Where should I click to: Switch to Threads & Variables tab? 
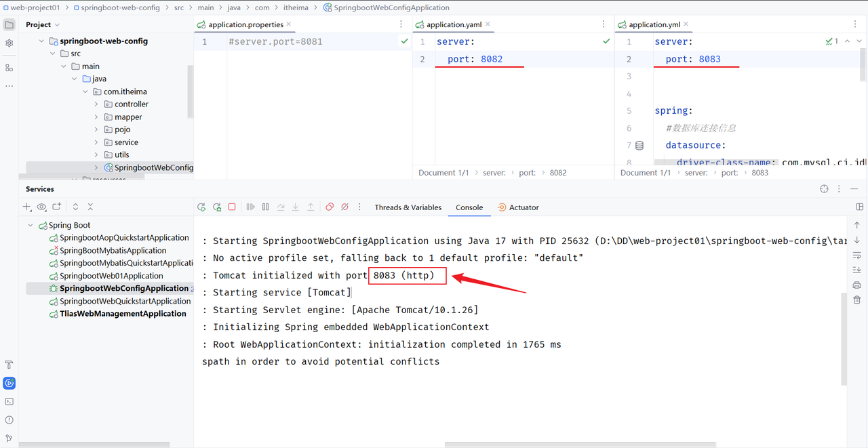(x=408, y=207)
